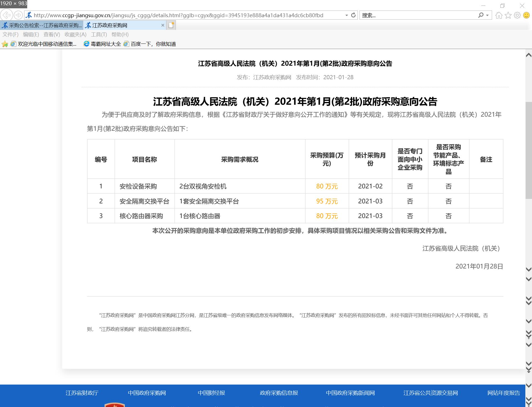This screenshot has width=532, height=407.
Task: Open the Tools gear icon
Action: 517,15
